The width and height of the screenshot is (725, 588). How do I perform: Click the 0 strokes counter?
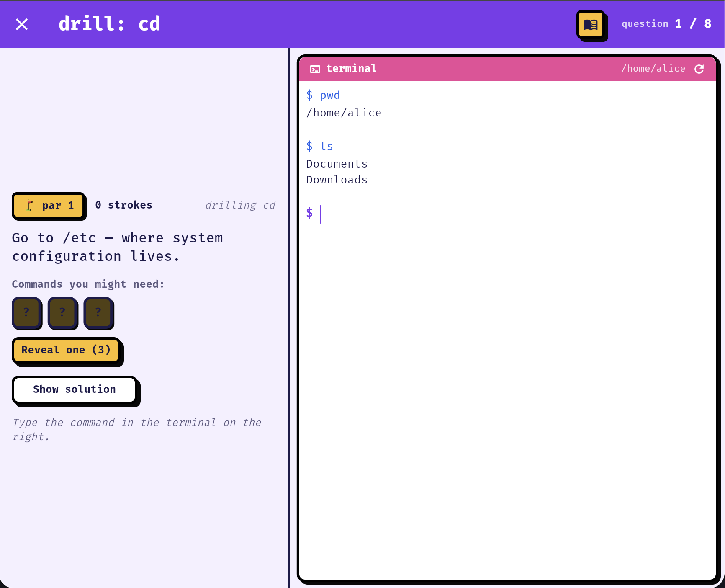tap(123, 205)
